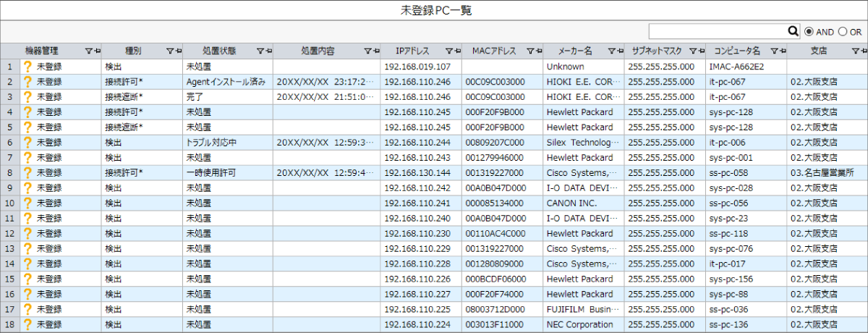
Task: Select computer name IMAC-A662E2
Action: [x=746, y=66]
